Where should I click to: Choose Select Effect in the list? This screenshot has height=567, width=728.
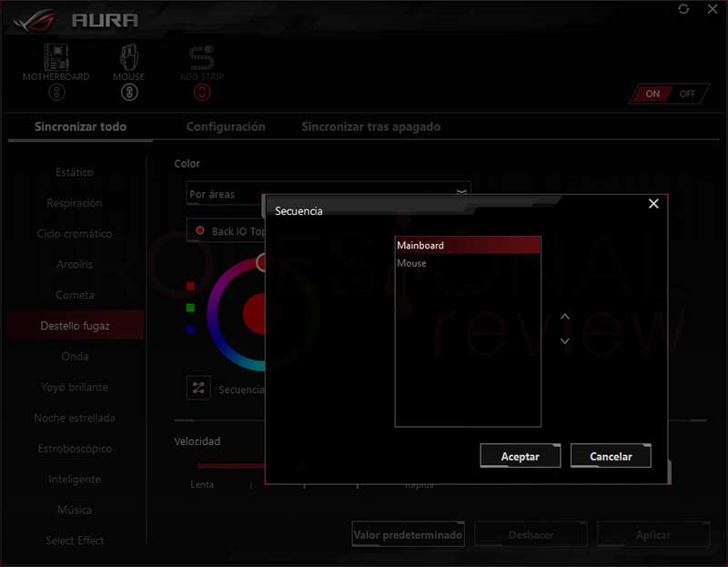tap(75, 541)
